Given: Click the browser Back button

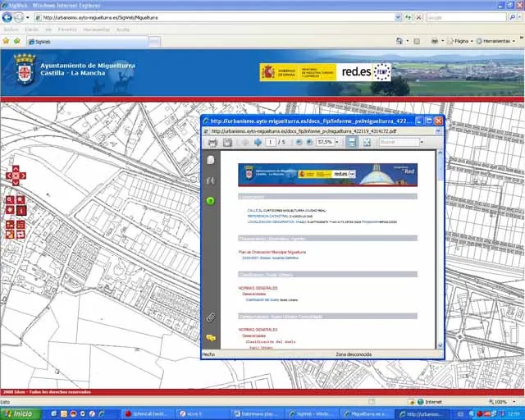Looking at the screenshot, I should pyautogui.click(x=7, y=17).
